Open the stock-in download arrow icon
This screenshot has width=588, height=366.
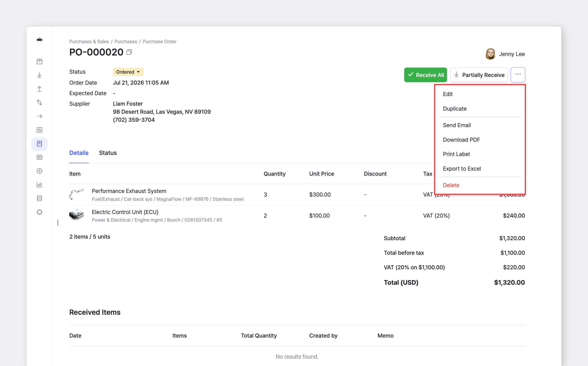(39, 75)
